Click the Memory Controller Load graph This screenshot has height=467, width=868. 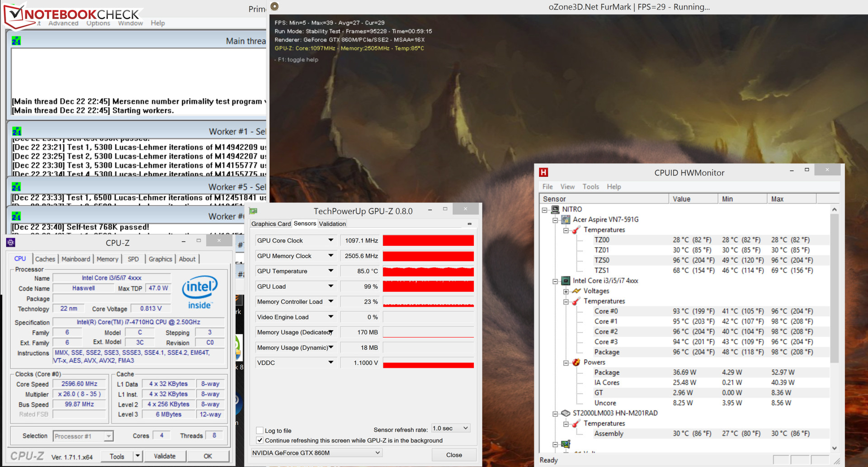point(428,301)
